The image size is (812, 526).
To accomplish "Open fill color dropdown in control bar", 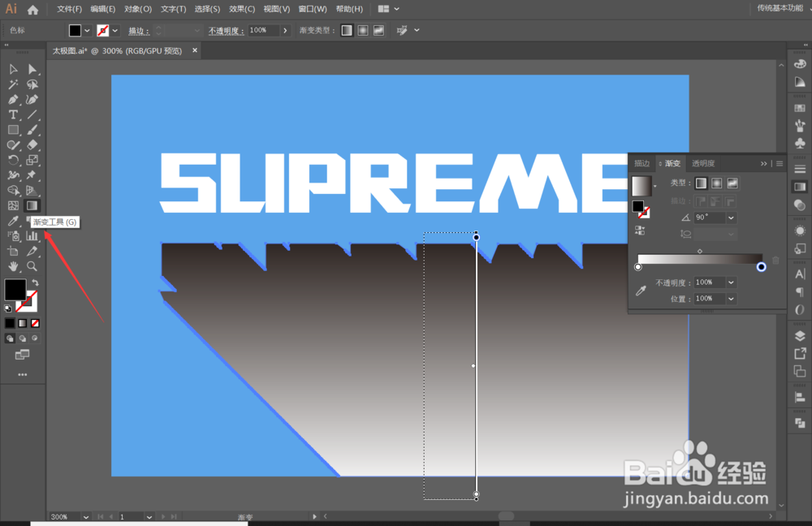I will (x=87, y=31).
